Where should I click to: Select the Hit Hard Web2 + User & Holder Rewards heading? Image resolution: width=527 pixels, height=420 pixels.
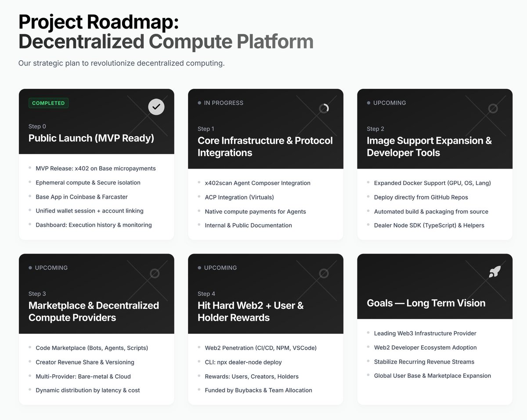coord(251,311)
